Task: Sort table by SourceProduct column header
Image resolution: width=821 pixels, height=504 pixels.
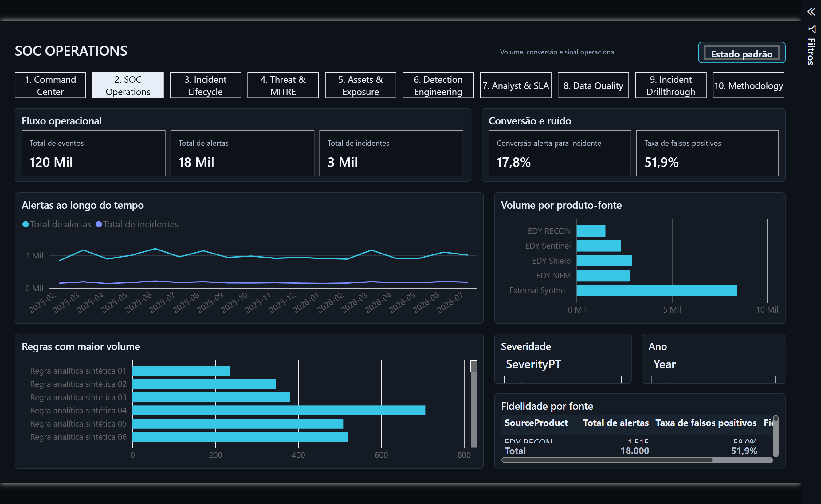Action: 536,423
